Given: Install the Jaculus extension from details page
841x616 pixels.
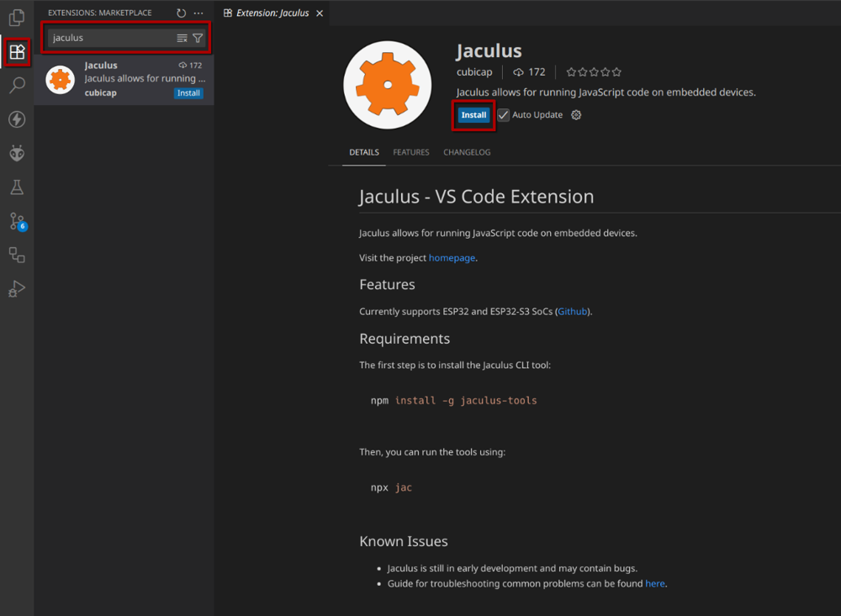Looking at the screenshot, I should (x=473, y=115).
